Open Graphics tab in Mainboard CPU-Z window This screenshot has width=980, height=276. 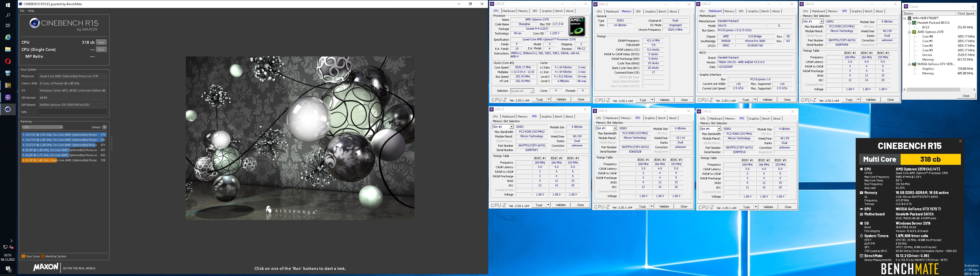(753, 11)
